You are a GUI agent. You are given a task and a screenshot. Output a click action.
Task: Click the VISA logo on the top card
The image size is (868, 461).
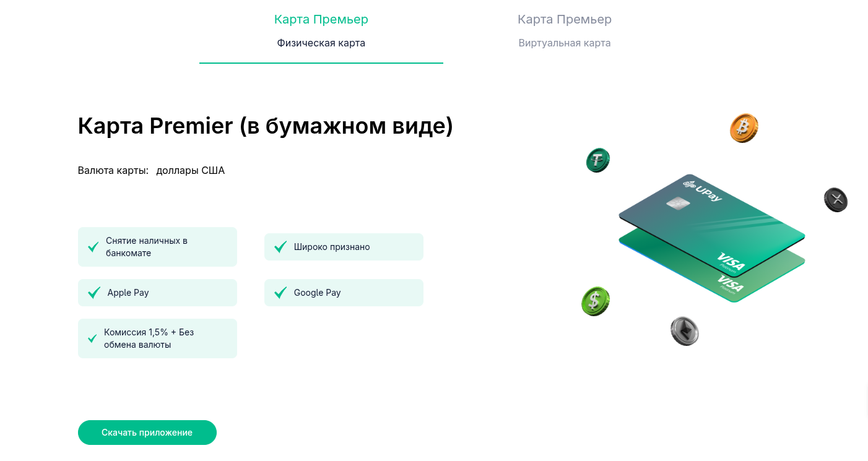click(731, 262)
